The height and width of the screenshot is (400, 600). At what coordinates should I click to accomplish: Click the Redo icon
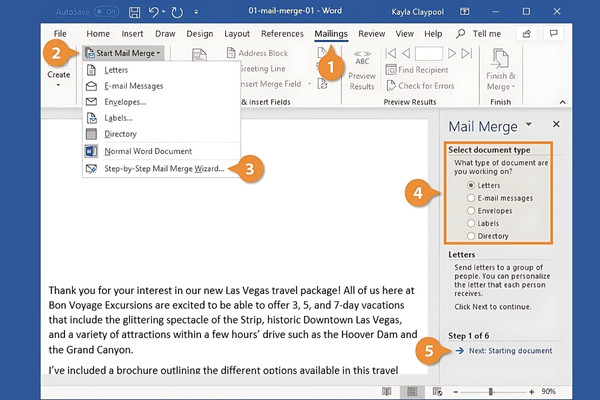coord(177,12)
